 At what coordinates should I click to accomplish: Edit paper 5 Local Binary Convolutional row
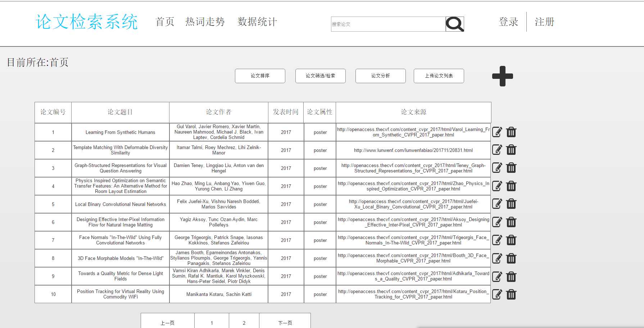(x=497, y=204)
